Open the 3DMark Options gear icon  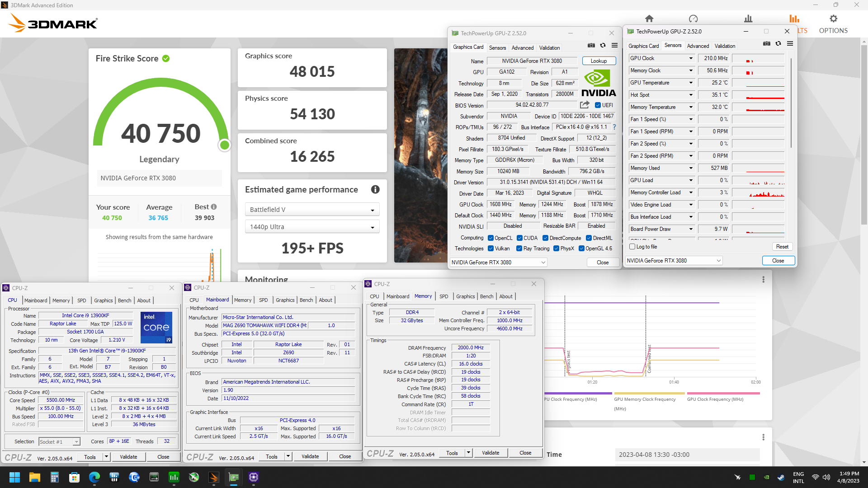[833, 19]
